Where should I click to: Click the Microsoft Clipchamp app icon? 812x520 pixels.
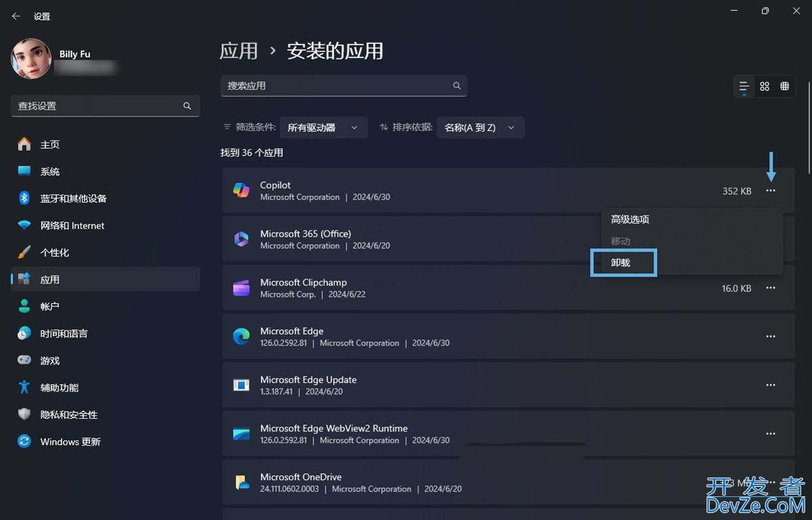point(242,288)
